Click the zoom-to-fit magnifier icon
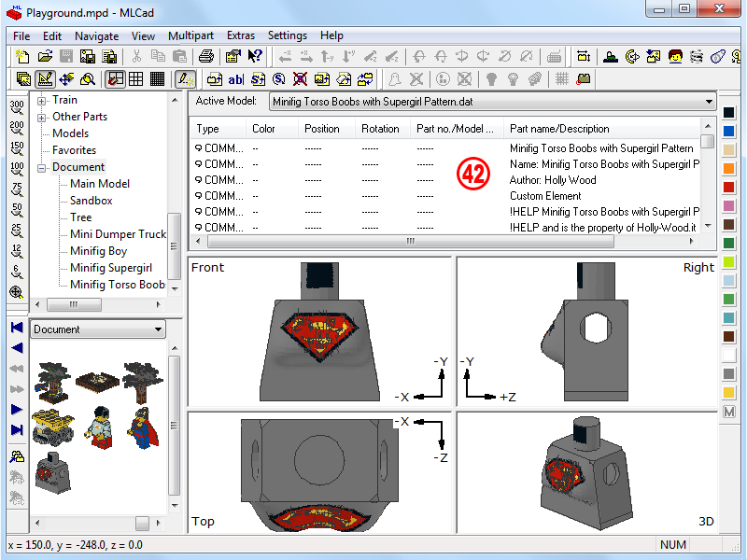The width and height of the screenshot is (747, 560). (17, 292)
